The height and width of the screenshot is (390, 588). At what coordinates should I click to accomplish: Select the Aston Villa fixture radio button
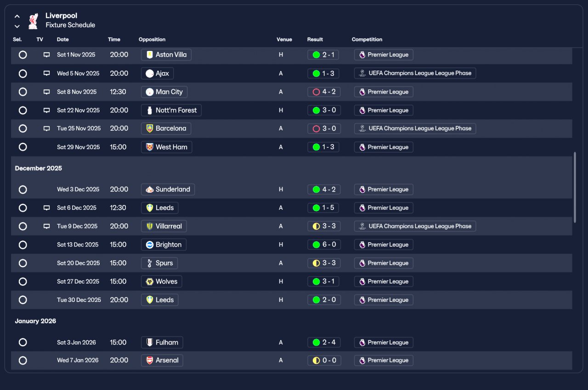point(23,55)
